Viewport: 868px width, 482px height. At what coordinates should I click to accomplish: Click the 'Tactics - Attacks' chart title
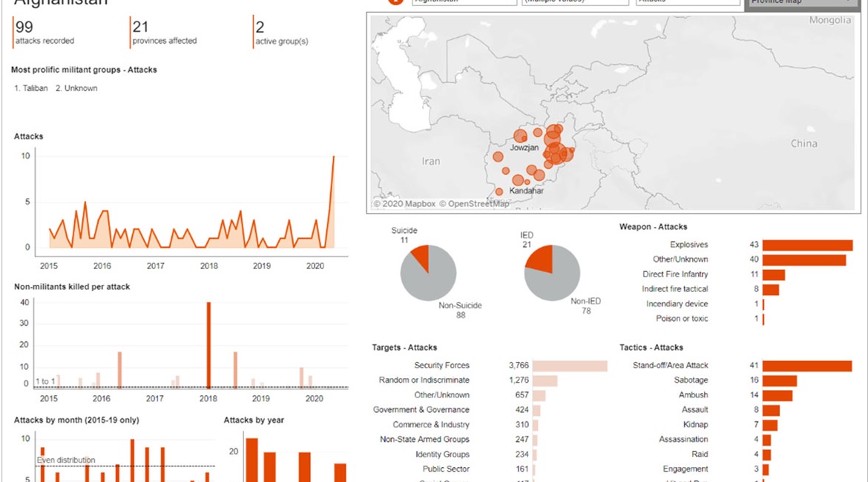[651, 348]
